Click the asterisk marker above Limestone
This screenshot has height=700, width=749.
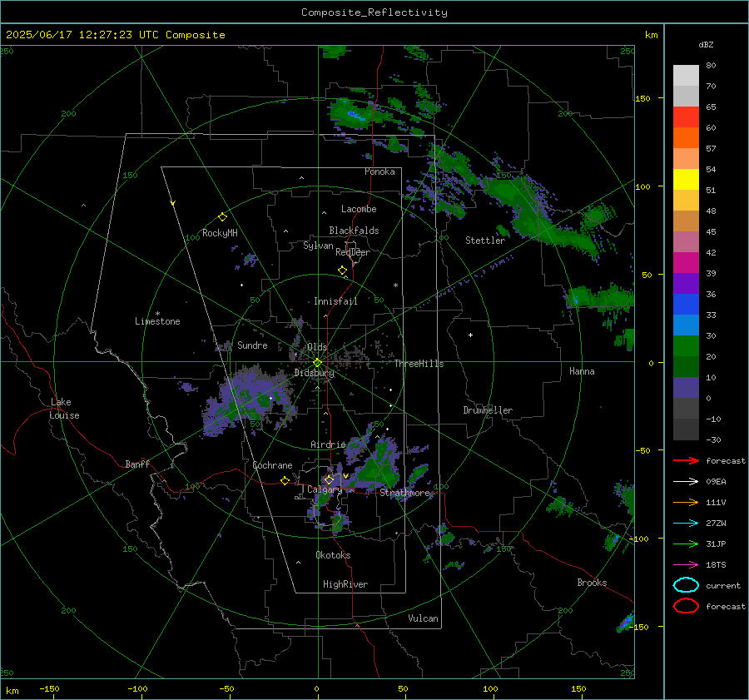click(x=157, y=314)
